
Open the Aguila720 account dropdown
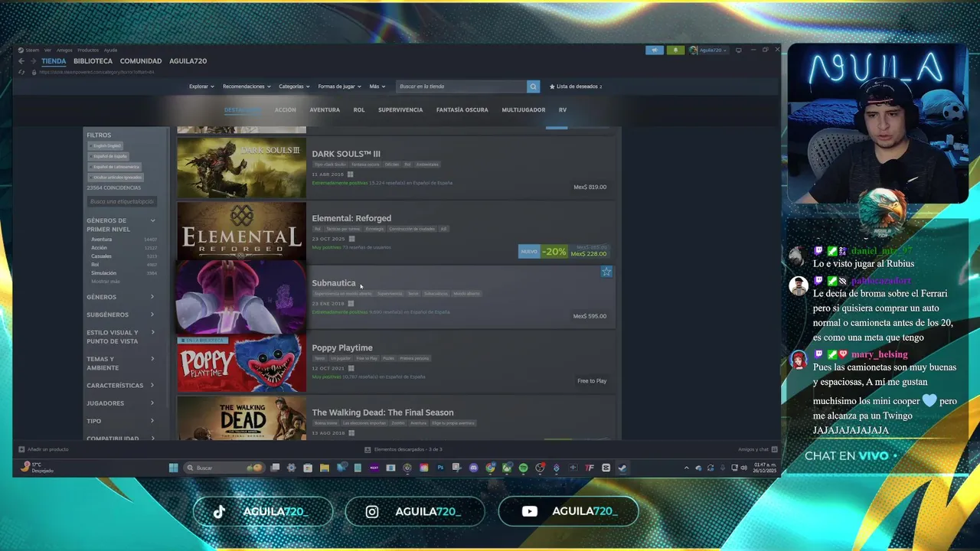pyautogui.click(x=708, y=51)
